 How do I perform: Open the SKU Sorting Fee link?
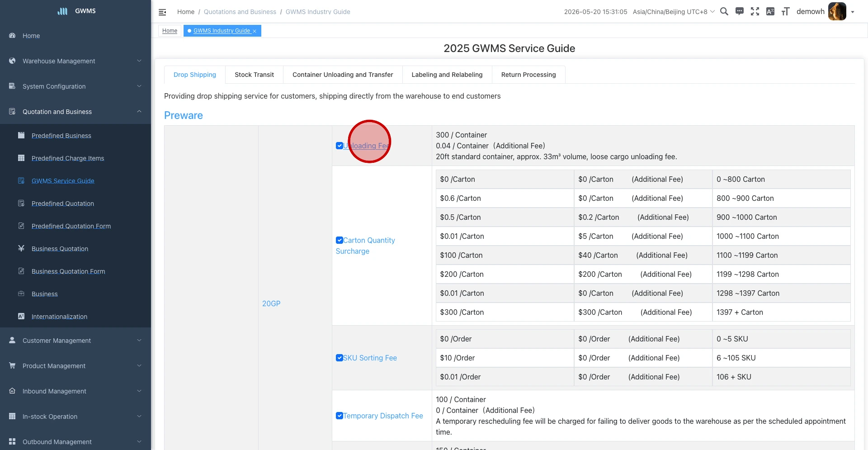click(x=370, y=358)
